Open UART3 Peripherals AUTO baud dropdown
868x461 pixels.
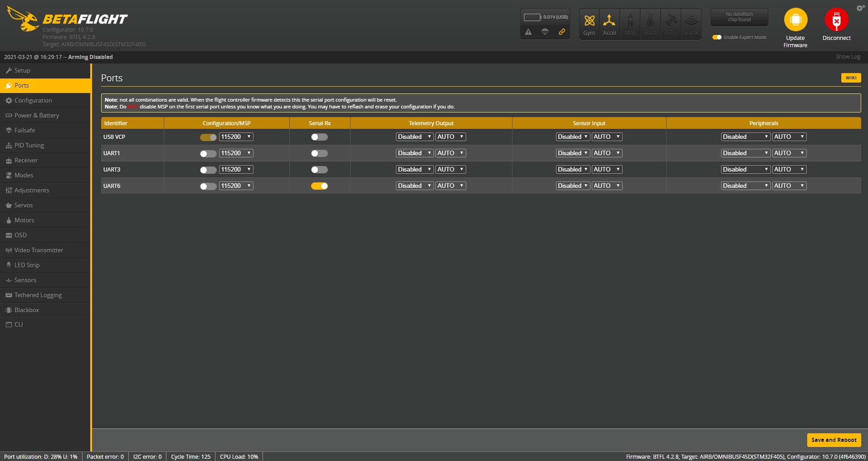[x=790, y=169]
